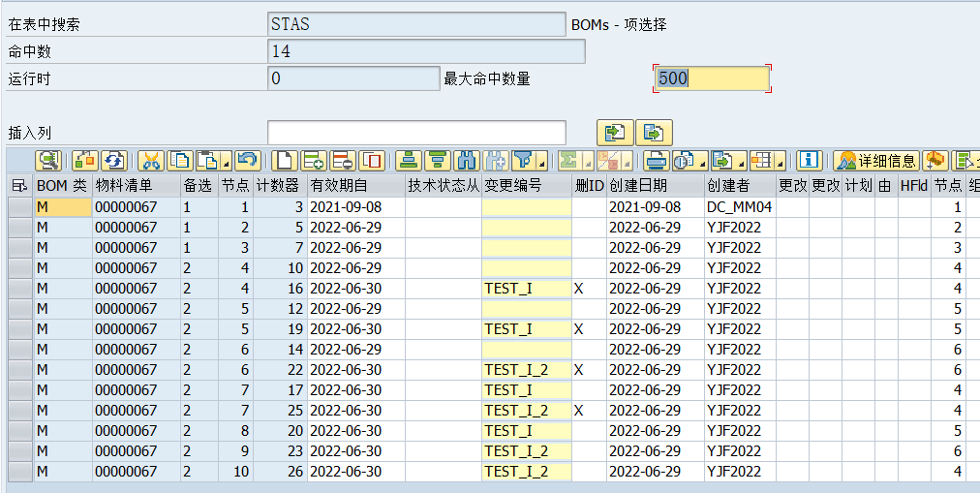The width and height of the screenshot is (980, 493).
Task: Click the 创建者 column header
Action: pyautogui.click(x=740, y=186)
